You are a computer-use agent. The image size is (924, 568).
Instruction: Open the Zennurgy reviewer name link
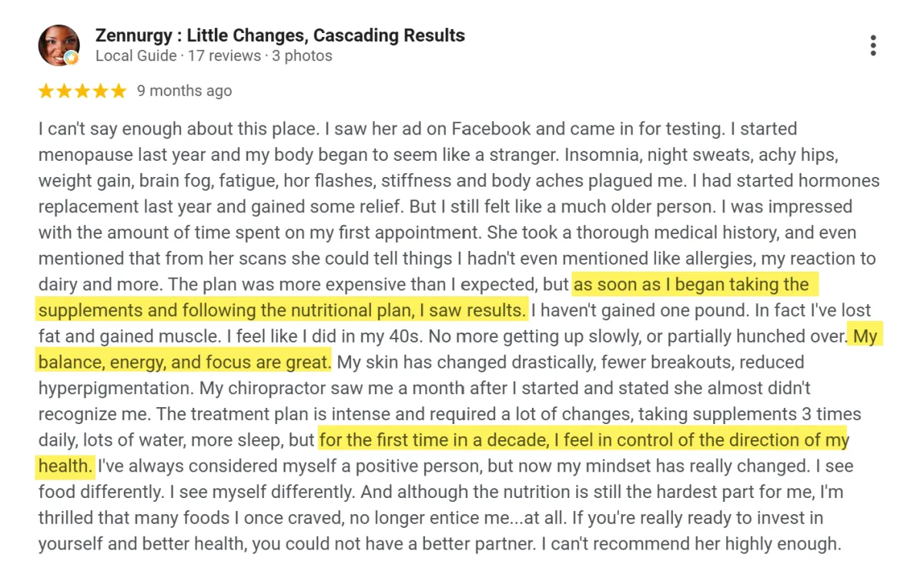click(x=280, y=35)
